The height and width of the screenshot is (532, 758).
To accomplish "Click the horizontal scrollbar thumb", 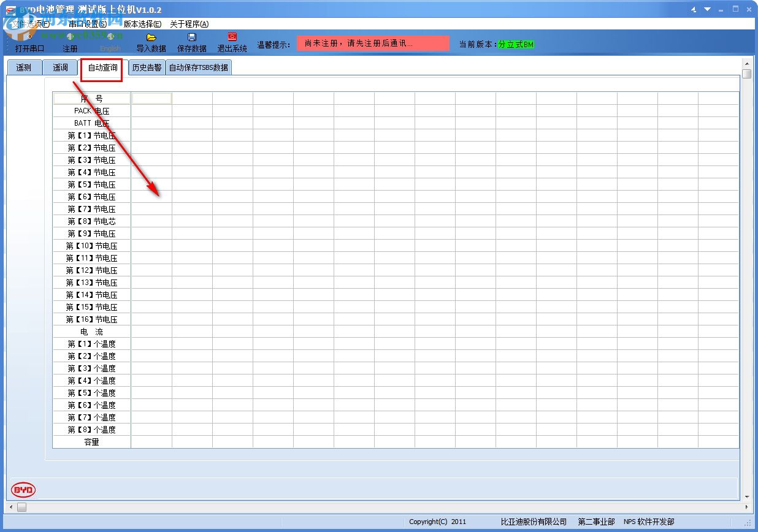I will tap(21, 507).
